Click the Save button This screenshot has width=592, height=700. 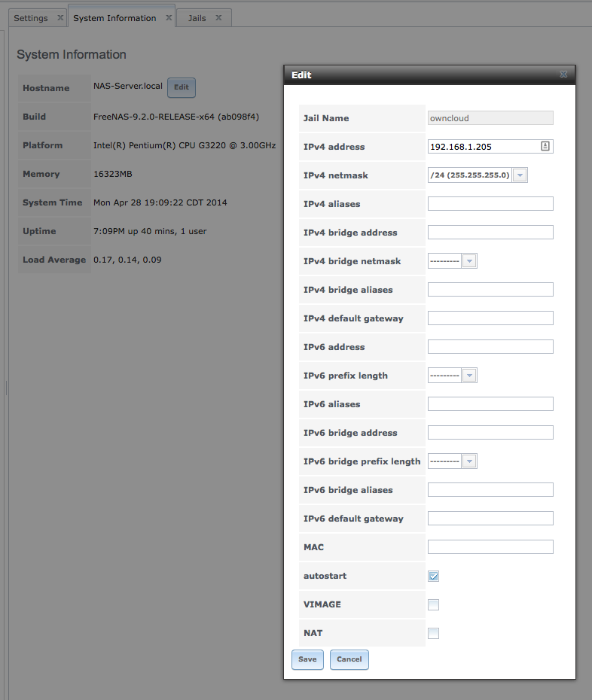(307, 659)
